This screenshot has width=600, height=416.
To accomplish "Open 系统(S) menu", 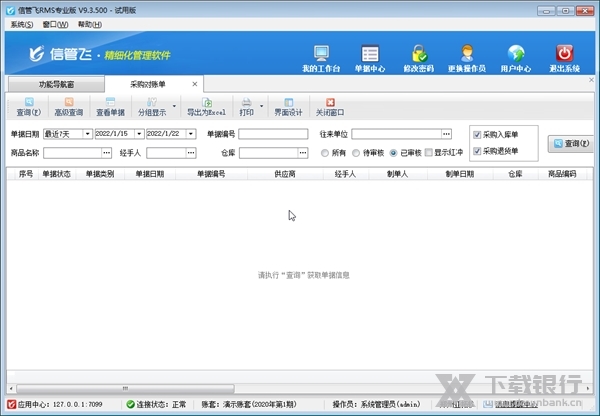I will 22,24.
